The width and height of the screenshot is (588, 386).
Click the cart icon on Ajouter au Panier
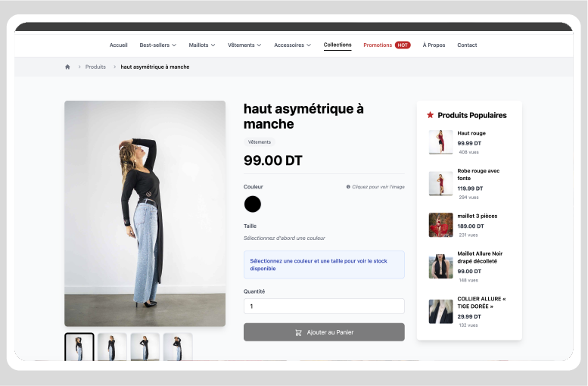298,332
